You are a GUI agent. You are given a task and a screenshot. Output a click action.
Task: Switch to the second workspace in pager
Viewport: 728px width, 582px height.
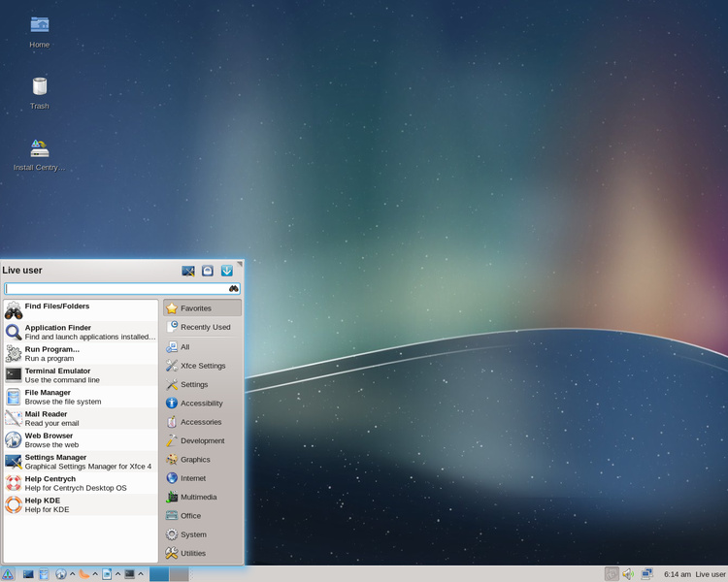(180, 574)
